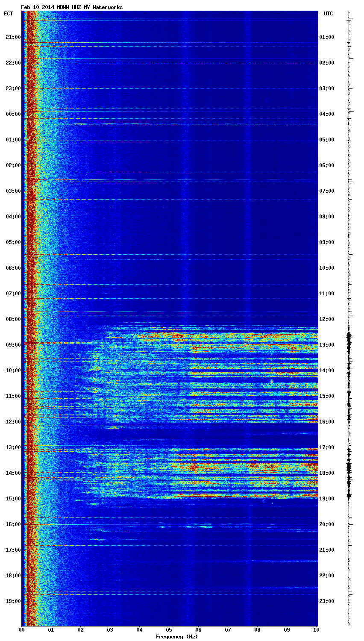Click the '10' frequency tick label

pos(316,630)
